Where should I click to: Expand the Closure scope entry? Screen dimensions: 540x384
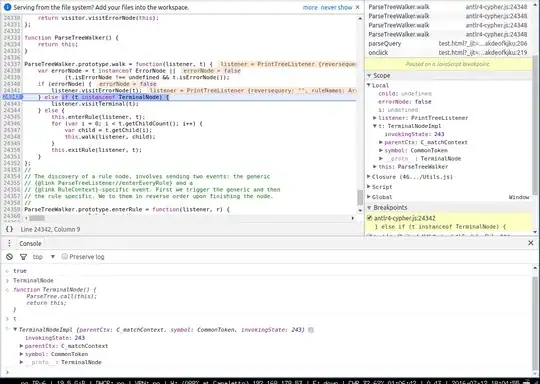[369, 177]
